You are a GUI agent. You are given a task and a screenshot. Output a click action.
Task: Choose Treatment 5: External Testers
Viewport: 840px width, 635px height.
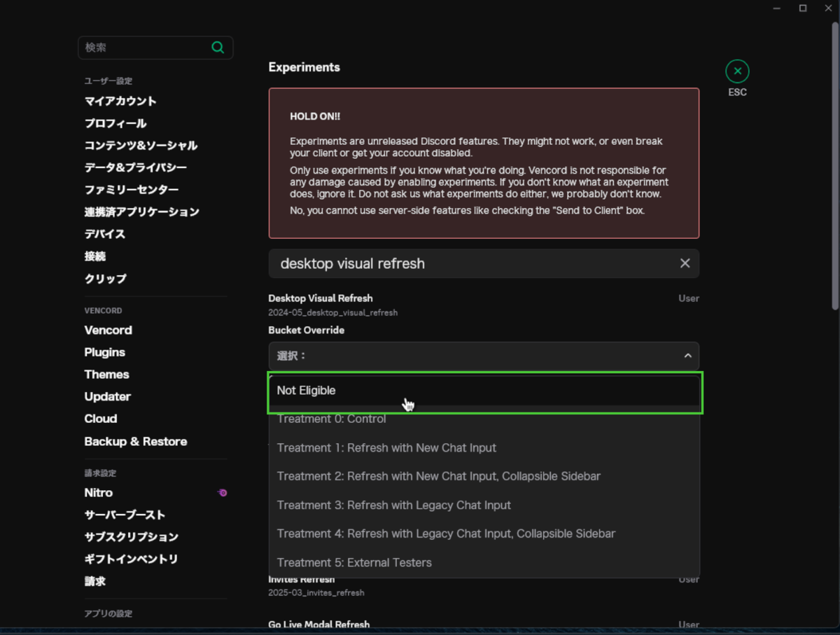pos(484,562)
